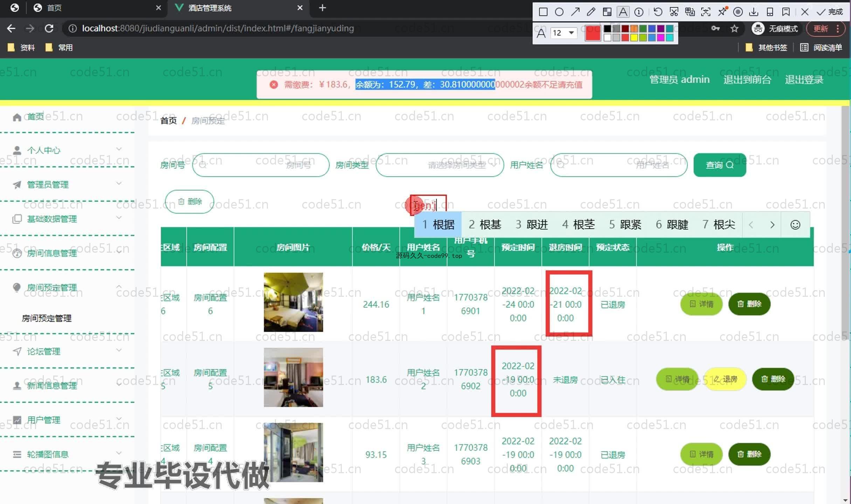Viewport: 851px width, 504px height.
Task: Pick the cyan color swatch
Action: click(670, 37)
